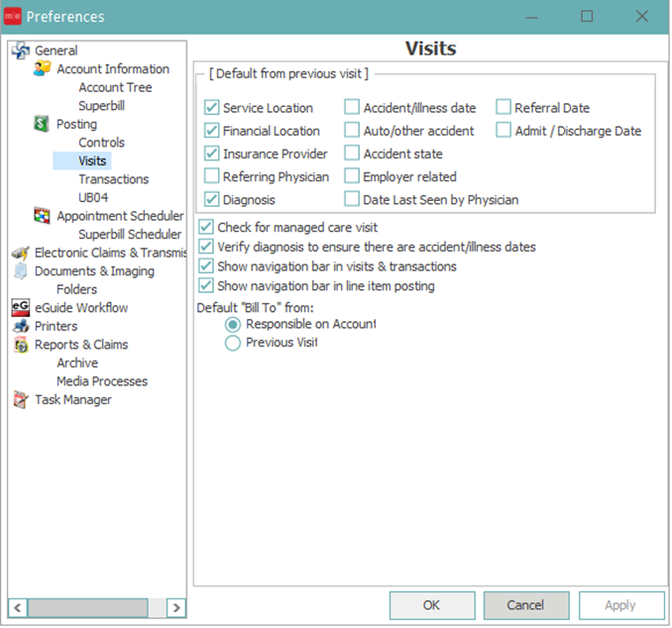Enable the Referring Physician checkbox
The image size is (672, 628).
212,176
